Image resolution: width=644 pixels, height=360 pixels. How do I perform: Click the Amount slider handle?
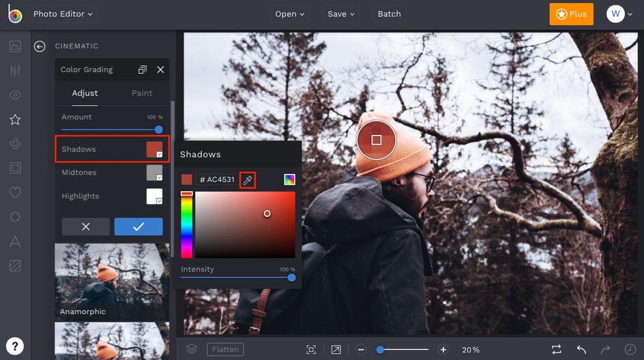pos(158,130)
